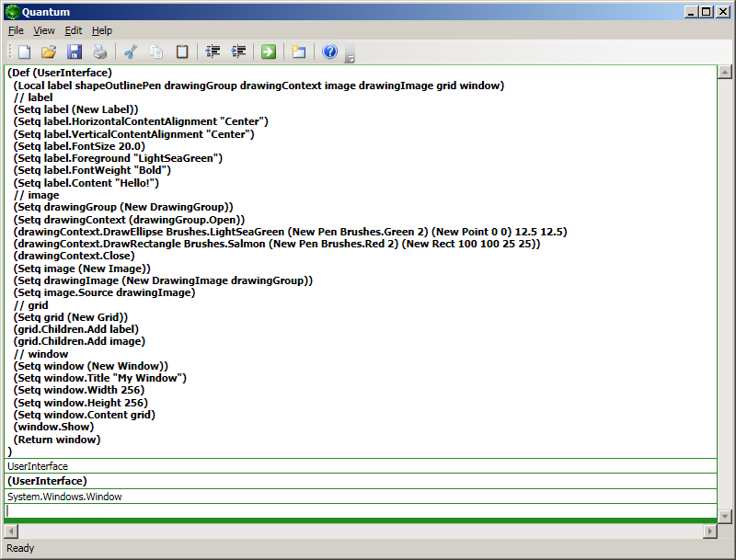Click the "// window" comment line
Image resolution: width=736 pixels, height=560 pixels.
pos(40,354)
